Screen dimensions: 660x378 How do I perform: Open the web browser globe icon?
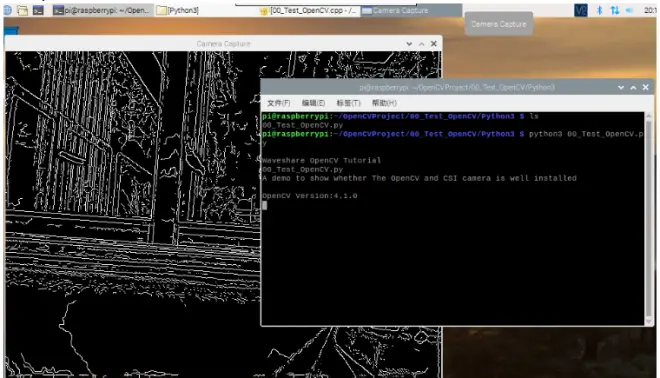(8, 10)
